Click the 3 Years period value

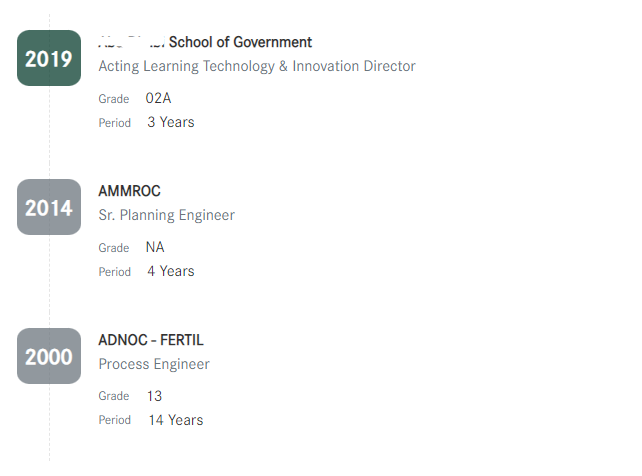[x=171, y=122]
